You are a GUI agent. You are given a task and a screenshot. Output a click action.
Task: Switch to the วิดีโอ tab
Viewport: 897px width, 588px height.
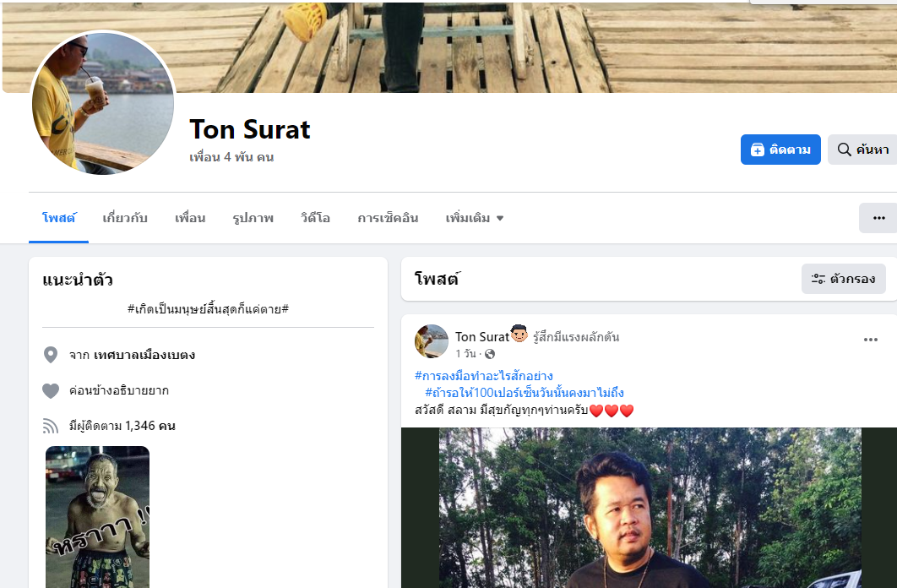click(315, 218)
